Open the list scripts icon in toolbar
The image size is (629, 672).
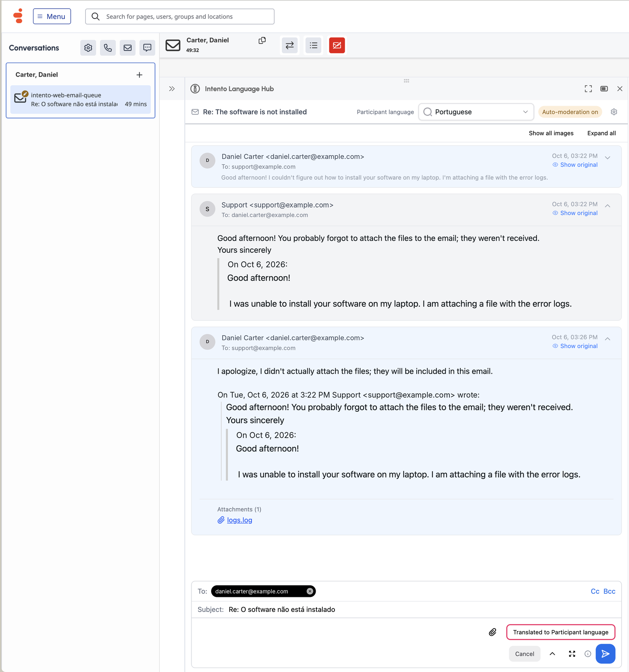[313, 46]
